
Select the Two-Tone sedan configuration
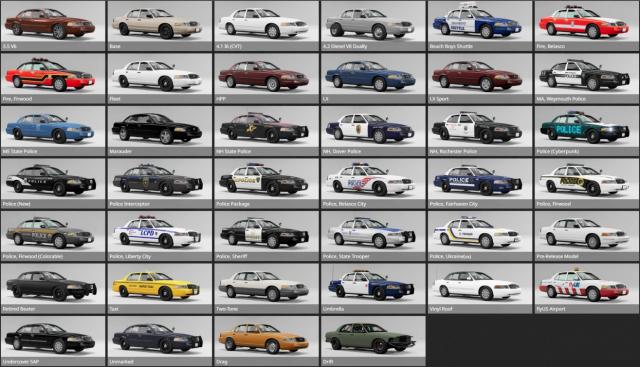(x=266, y=288)
